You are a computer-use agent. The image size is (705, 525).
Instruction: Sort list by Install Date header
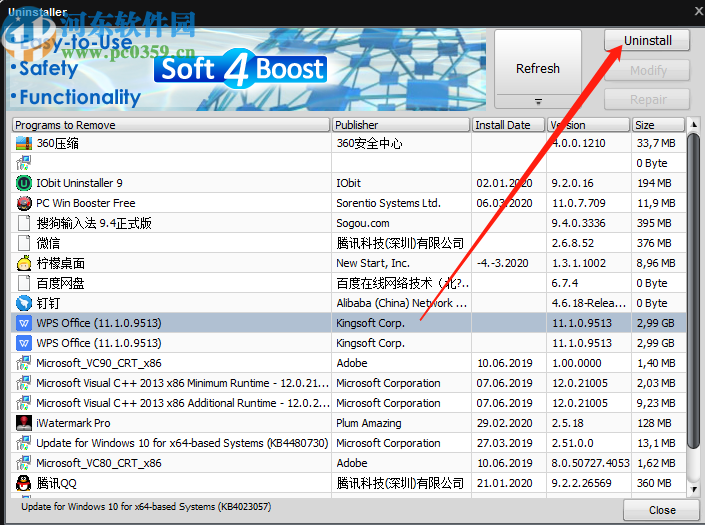[x=509, y=125]
